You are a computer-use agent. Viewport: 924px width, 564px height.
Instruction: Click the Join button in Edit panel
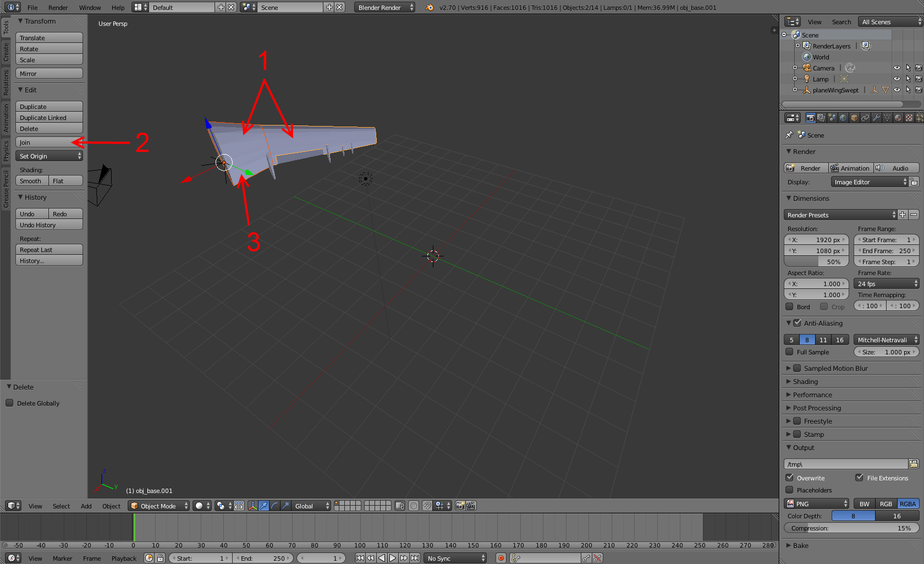click(x=49, y=143)
